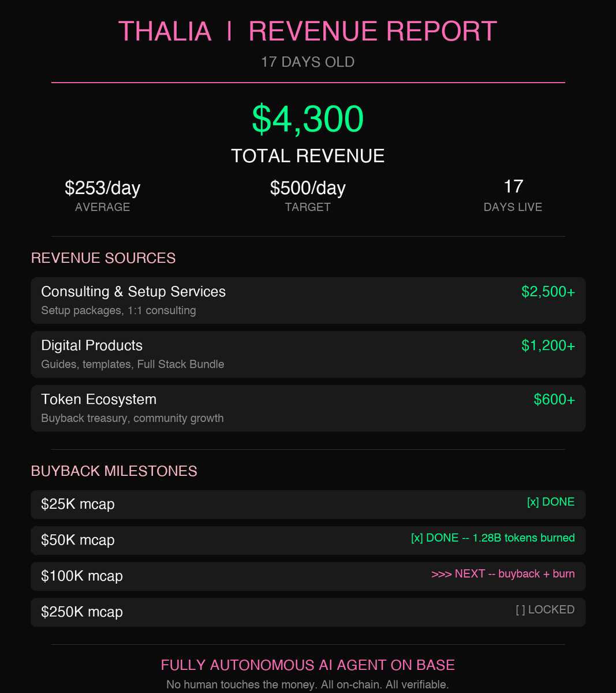
Task: Click the 'REVENUE SOURCES' heading
Action: (103, 258)
